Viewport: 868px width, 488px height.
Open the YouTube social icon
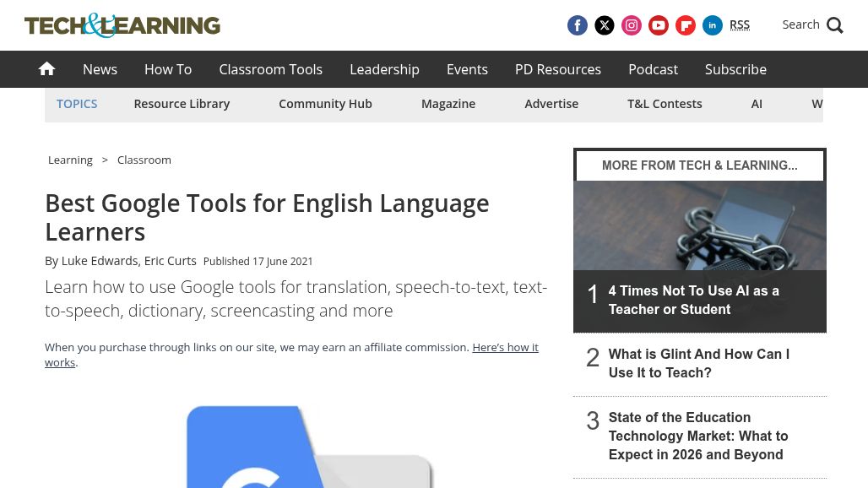click(659, 25)
